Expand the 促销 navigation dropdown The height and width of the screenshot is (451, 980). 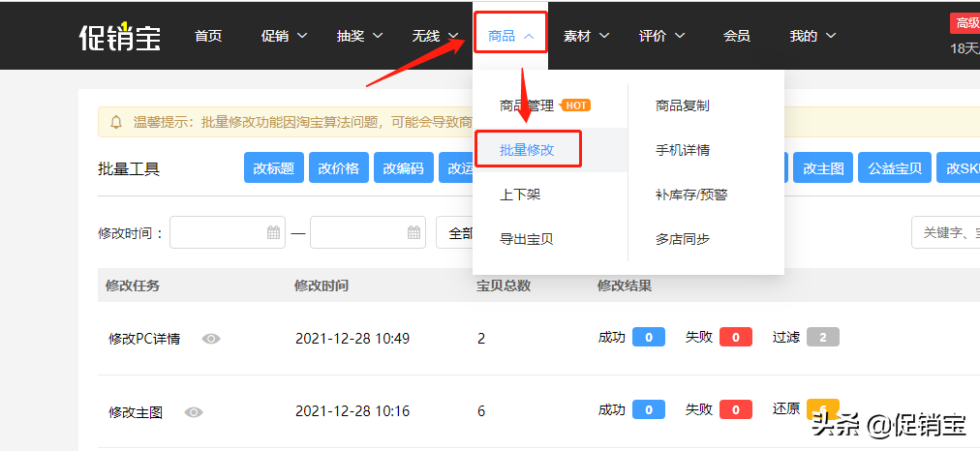[284, 36]
